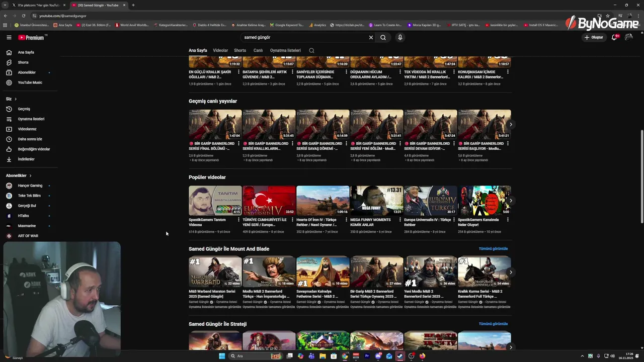Show next Mount And Blade playlists arrow
This screenshot has height=362, width=644.
point(511,273)
